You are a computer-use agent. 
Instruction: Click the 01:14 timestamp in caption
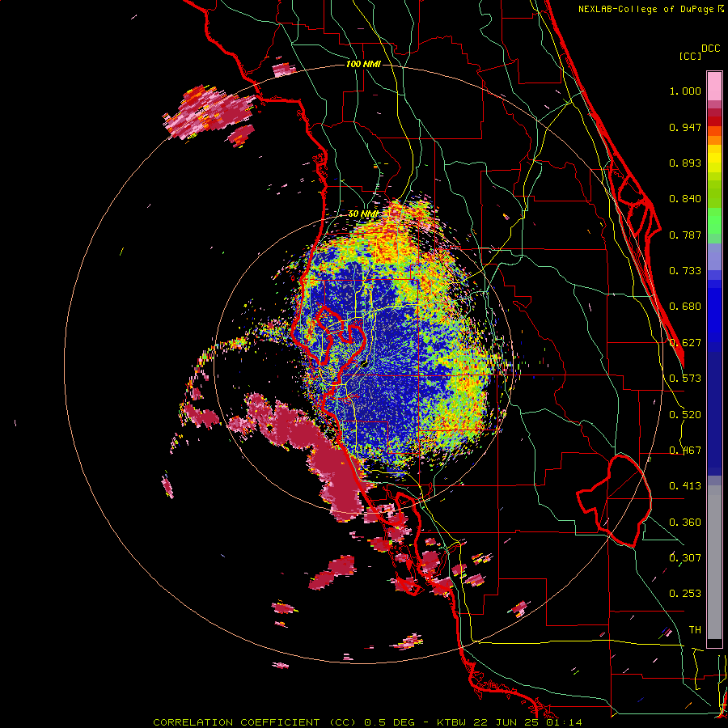pyautogui.click(x=565, y=722)
